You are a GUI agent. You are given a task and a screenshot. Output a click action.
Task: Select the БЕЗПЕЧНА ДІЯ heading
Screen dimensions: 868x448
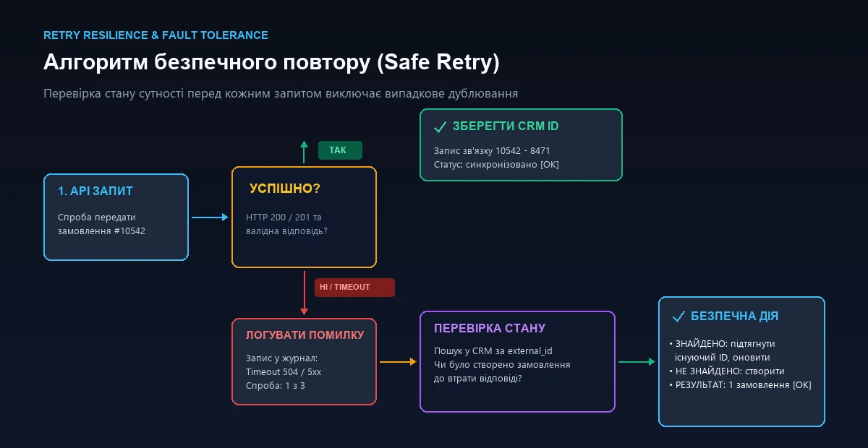tap(735, 316)
